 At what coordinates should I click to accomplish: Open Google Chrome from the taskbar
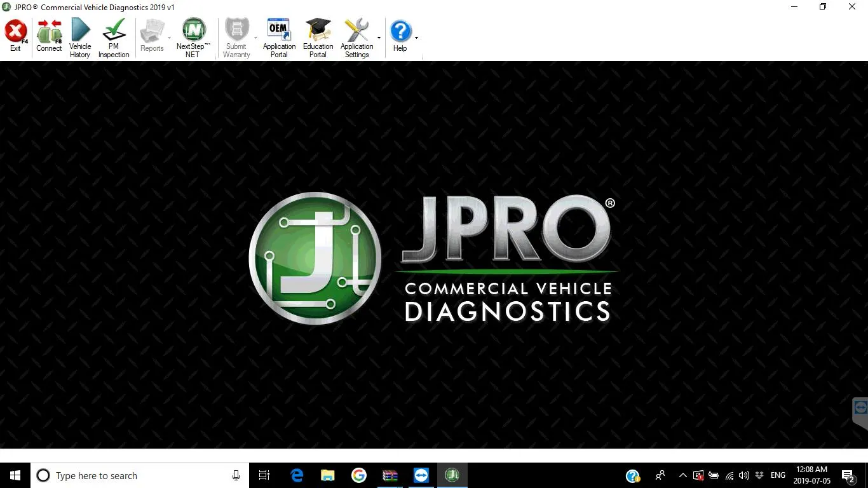[358, 475]
